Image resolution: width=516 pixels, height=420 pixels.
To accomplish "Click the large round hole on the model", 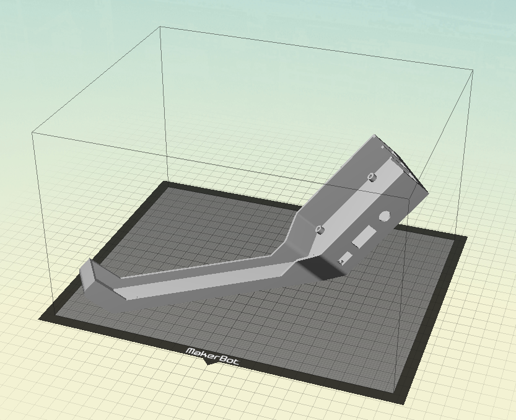I will 384,216.
